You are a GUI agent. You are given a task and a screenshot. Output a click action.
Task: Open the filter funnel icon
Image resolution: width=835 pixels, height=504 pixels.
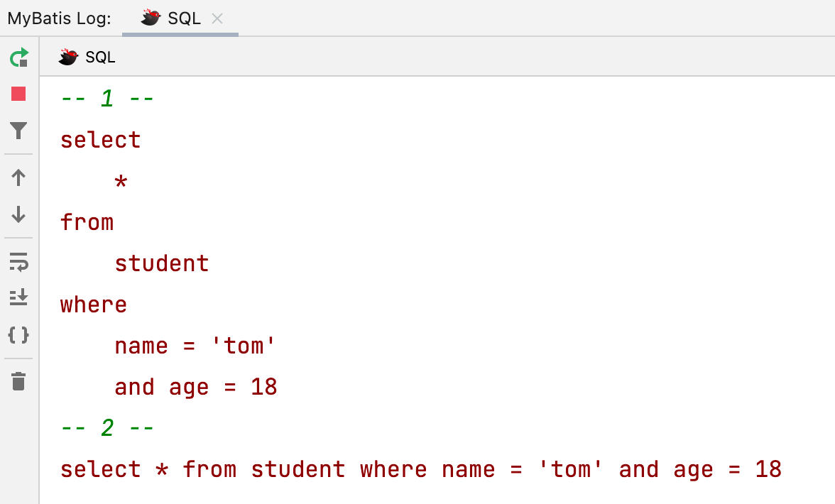tap(19, 131)
